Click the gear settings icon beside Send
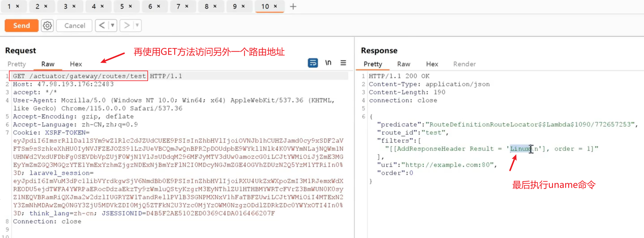The image size is (644, 238). coord(47,26)
